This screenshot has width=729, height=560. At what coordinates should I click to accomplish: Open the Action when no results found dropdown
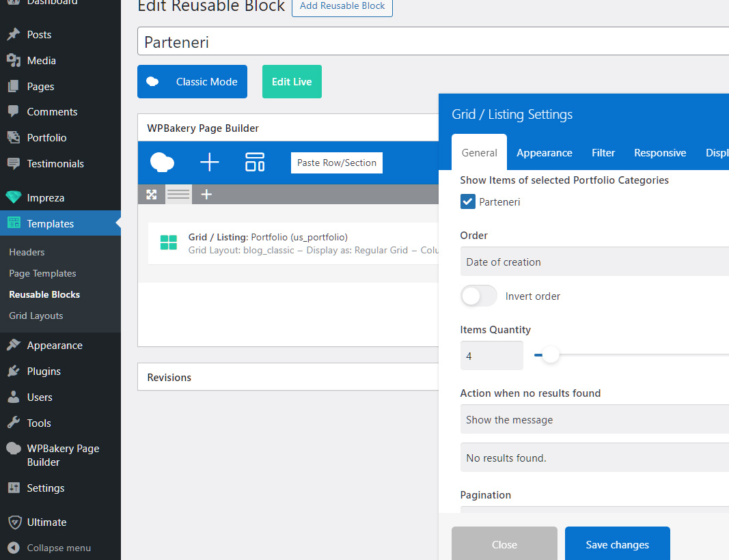[x=594, y=419]
